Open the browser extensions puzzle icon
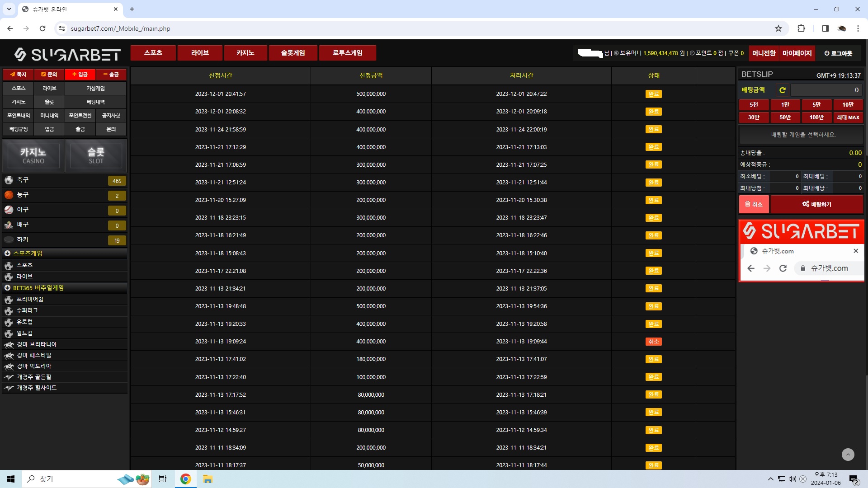 tap(801, 28)
